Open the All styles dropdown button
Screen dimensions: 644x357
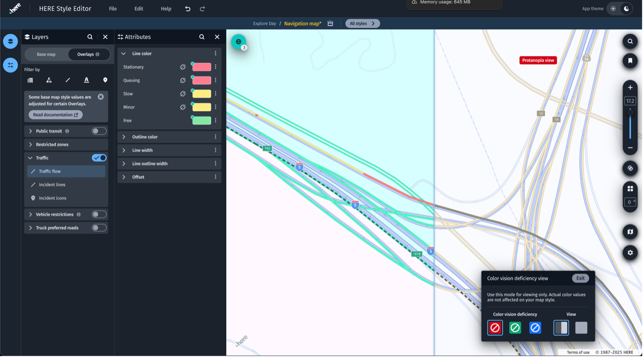click(x=363, y=24)
